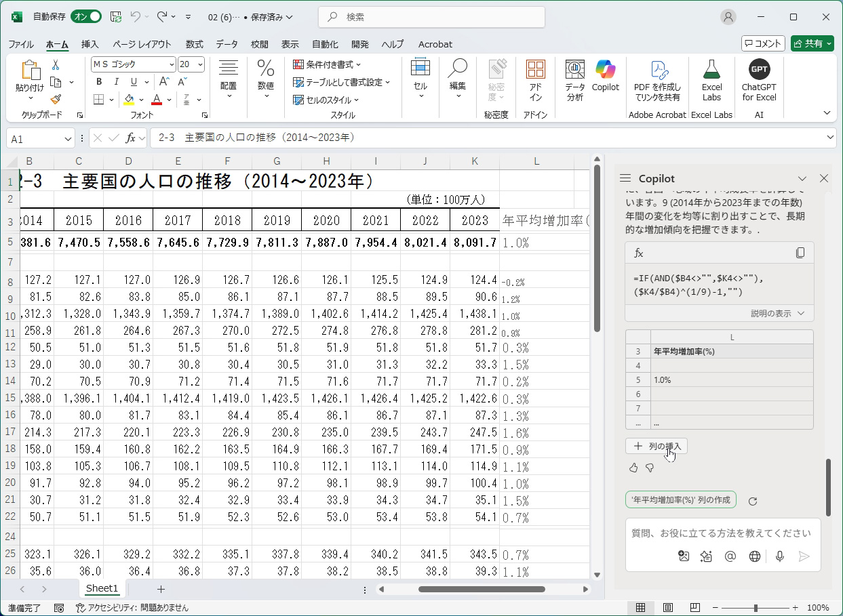Select the format painter brush icon

click(x=56, y=99)
